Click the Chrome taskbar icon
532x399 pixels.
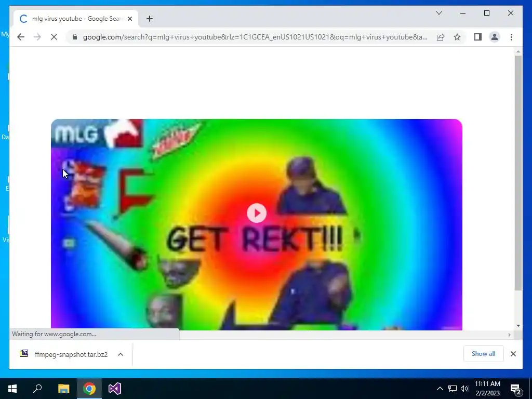(x=89, y=389)
